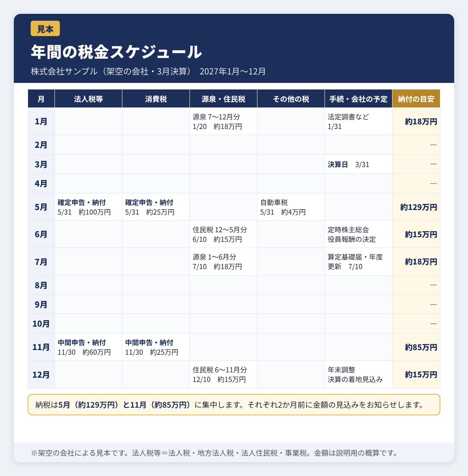Select the 1月 row label
This screenshot has height=476, width=468.
pyautogui.click(x=41, y=121)
